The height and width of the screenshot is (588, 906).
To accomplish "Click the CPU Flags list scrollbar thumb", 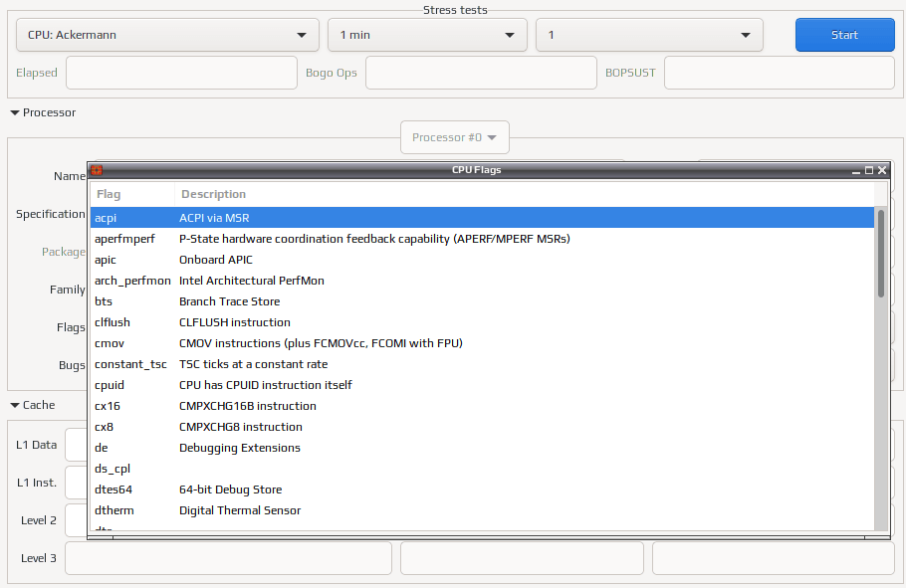I will [x=881, y=254].
